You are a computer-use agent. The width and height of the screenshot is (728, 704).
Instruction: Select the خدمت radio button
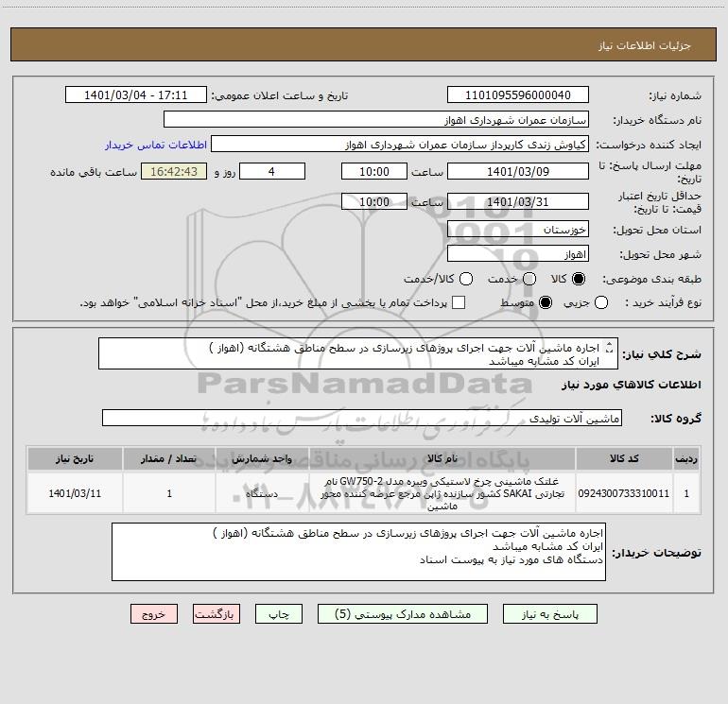click(529, 279)
